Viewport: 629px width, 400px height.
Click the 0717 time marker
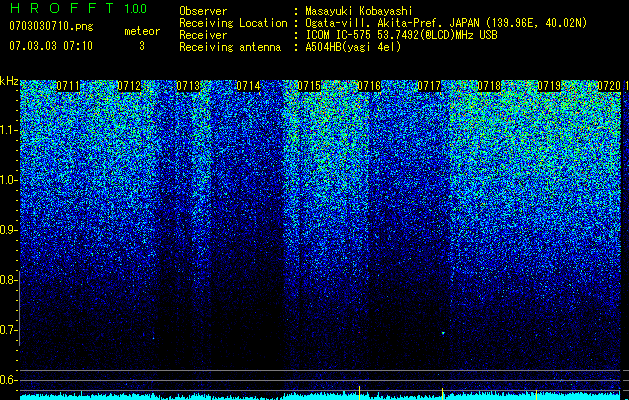click(x=429, y=86)
